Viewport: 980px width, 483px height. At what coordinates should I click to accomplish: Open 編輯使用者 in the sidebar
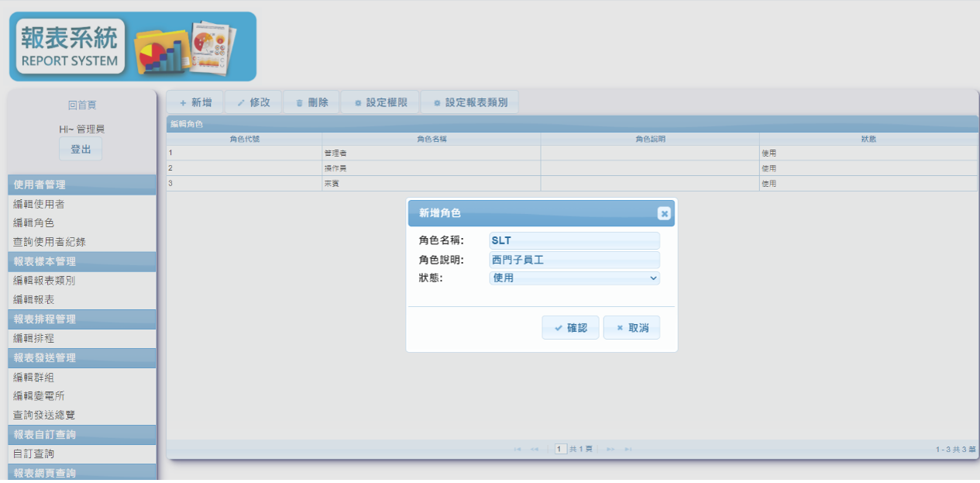39,204
